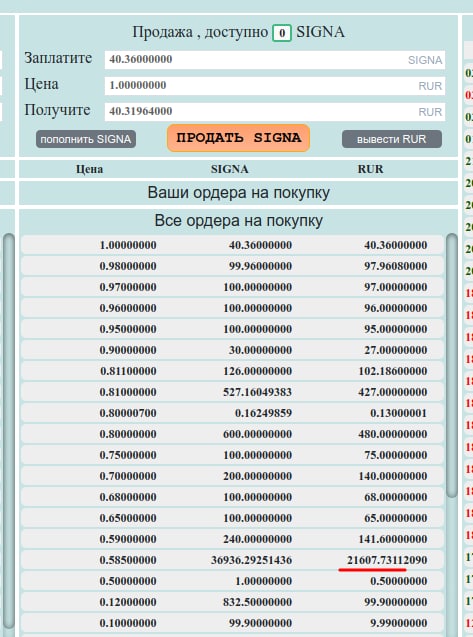Click the вывести RUR button
Image resolution: width=473 pixels, height=637 pixels.
[392, 139]
